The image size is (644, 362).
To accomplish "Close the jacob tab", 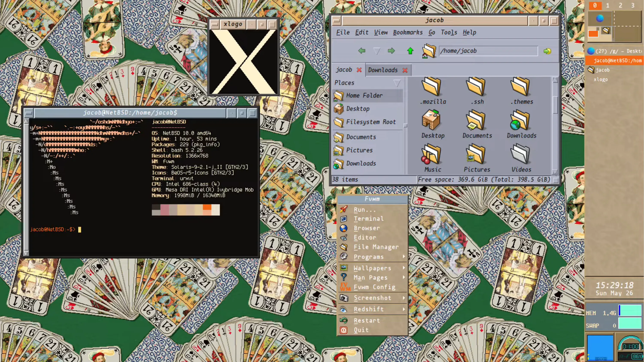I will click(x=359, y=70).
